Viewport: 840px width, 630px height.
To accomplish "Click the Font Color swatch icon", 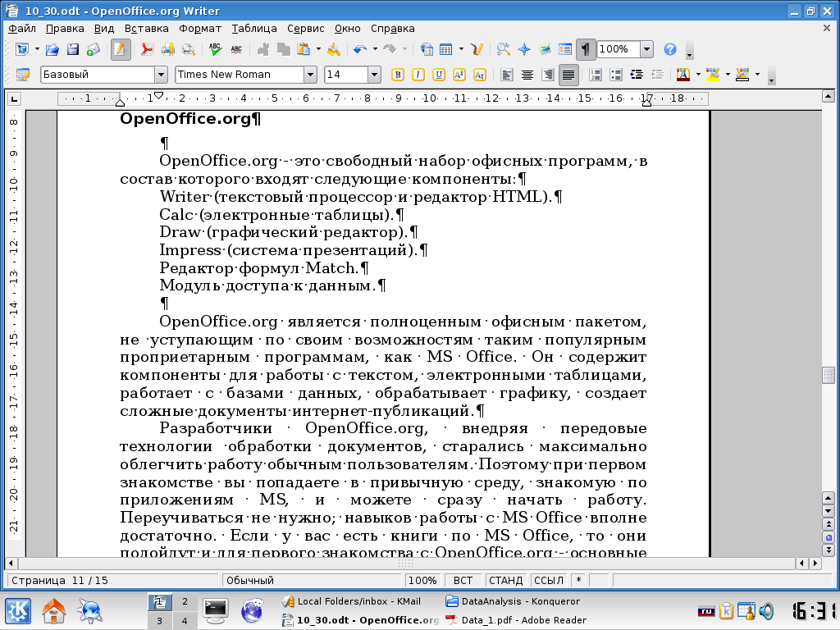I will tap(683, 75).
